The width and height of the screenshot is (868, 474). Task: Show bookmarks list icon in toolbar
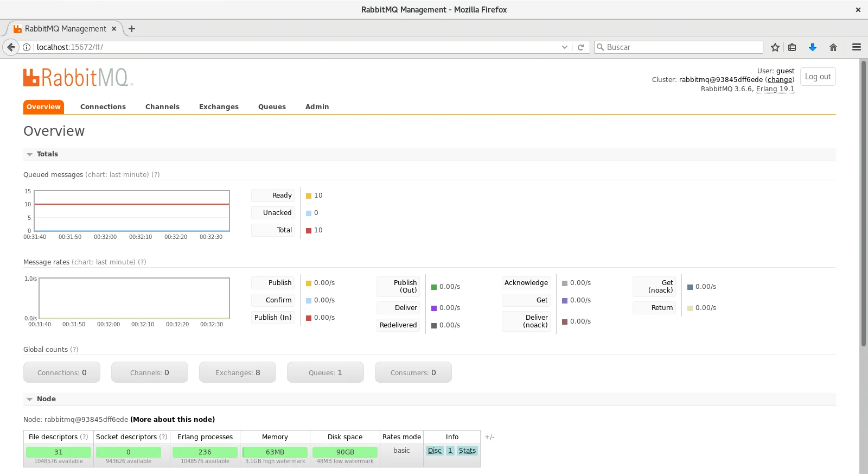(x=792, y=47)
